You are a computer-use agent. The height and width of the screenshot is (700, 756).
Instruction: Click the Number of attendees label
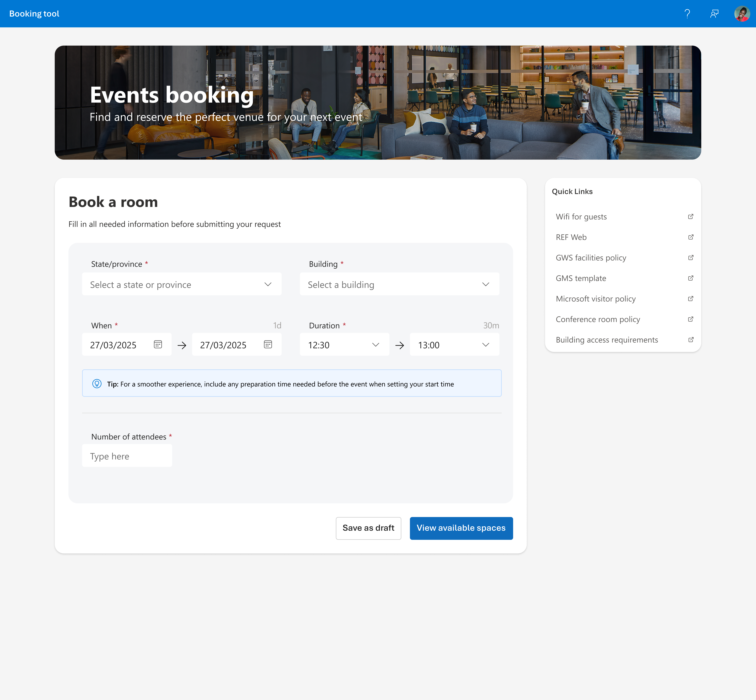(x=129, y=437)
